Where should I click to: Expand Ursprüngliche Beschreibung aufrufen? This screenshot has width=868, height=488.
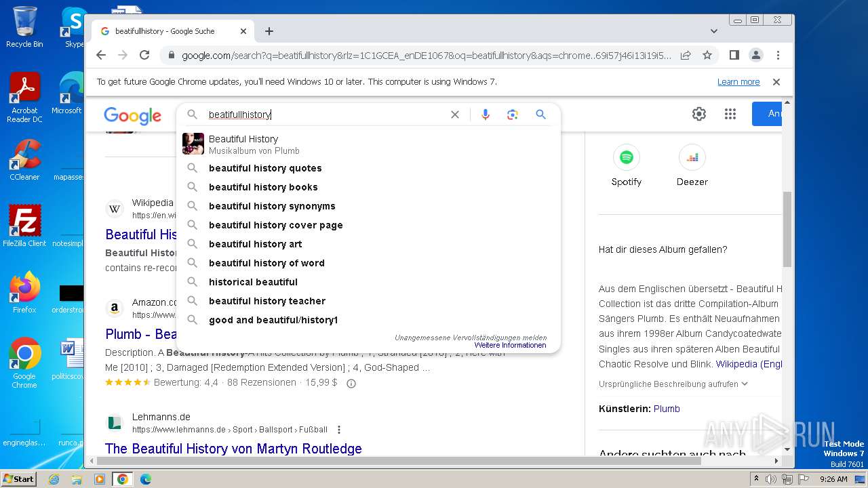point(673,384)
